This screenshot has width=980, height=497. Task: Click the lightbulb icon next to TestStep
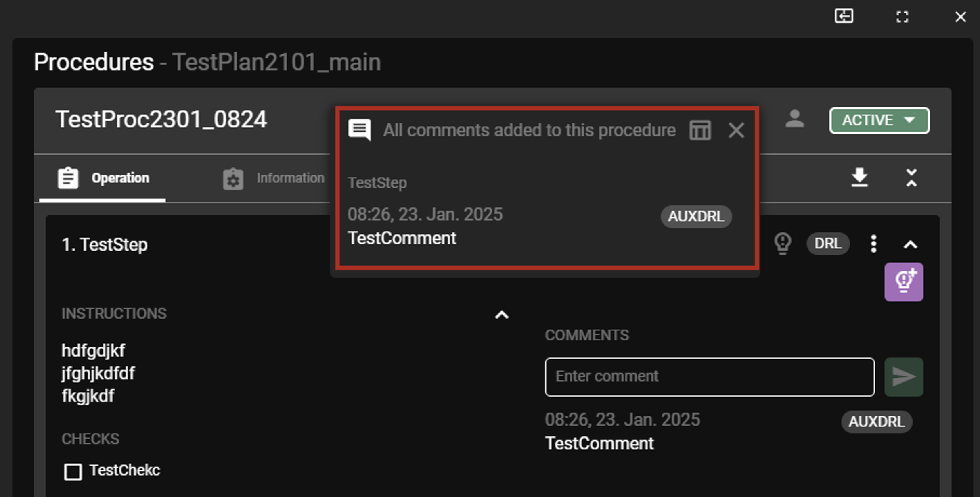coord(783,243)
